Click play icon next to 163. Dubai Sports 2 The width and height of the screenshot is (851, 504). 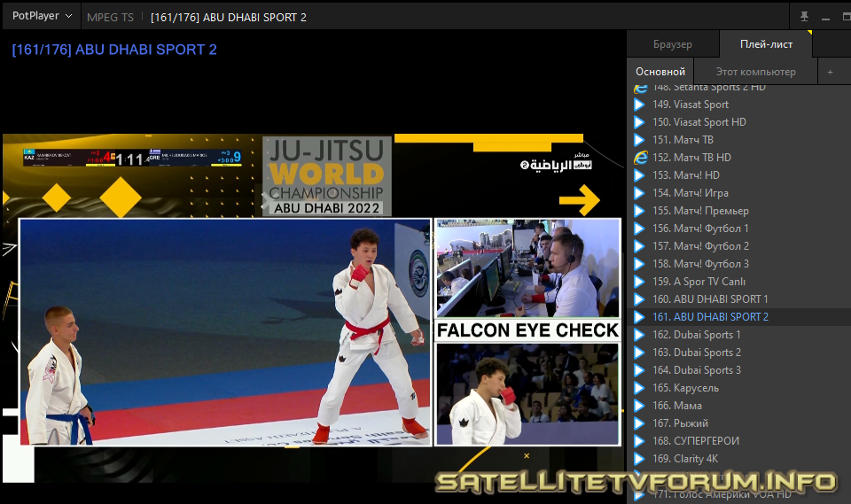coord(639,353)
